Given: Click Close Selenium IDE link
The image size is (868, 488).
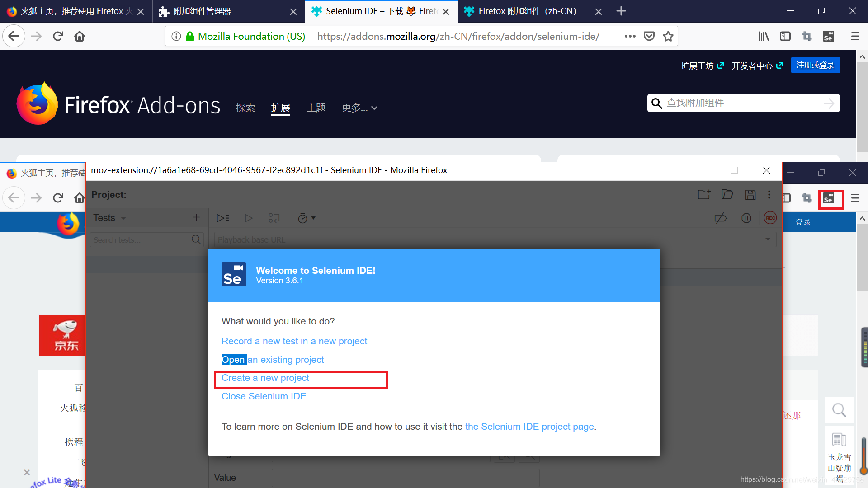Looking at the screenshot, I should click(x=264, y=396).
